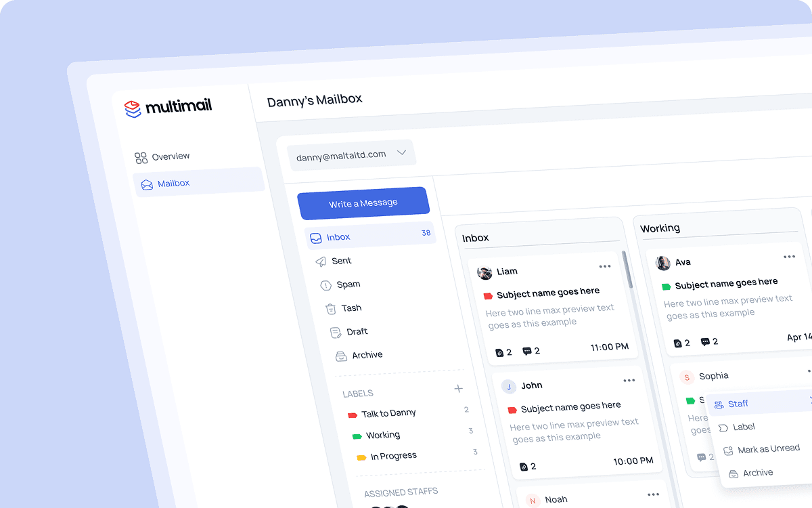812x508 pixels.
Task: Select the Inbox folder icon
Action: click(x=315, y=238)
